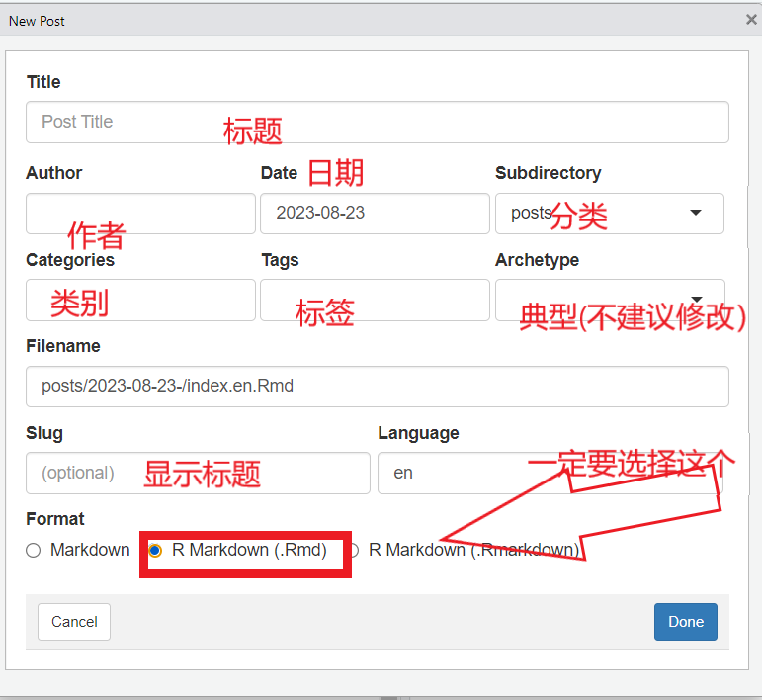Screen dimensions: 762x700
Task: Open the Subdirectory dropdown showing posts
Action: click(x=609, y=214)
